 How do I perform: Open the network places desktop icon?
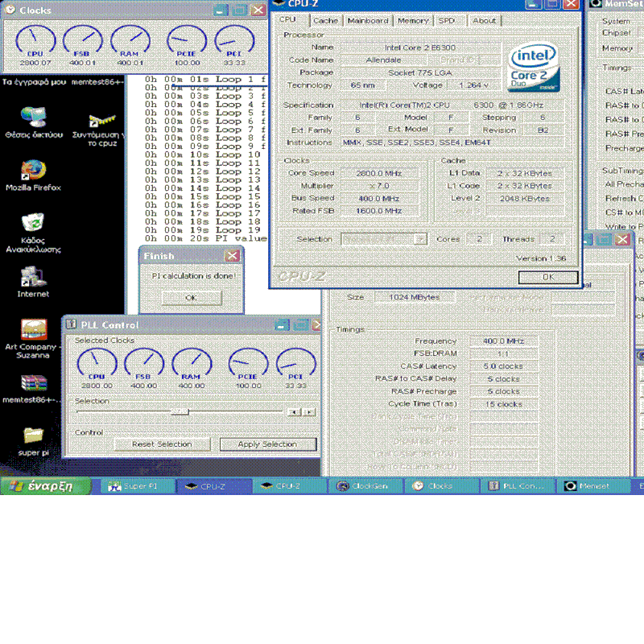[x=34, y=122]
